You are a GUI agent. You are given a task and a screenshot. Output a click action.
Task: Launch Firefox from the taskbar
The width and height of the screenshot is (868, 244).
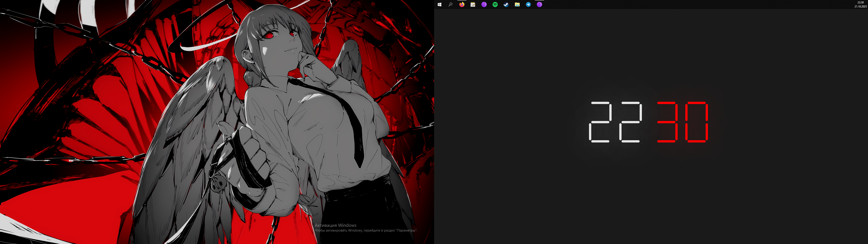462,5
